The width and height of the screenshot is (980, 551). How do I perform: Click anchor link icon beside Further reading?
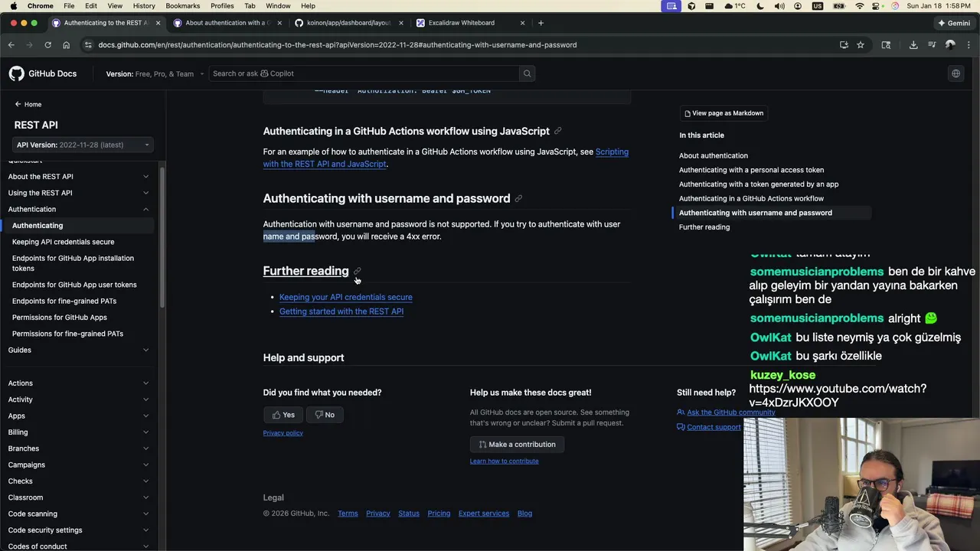(357, 271)
